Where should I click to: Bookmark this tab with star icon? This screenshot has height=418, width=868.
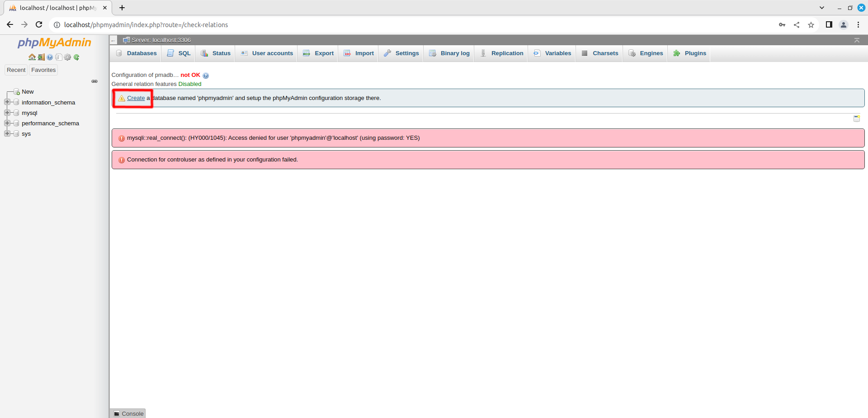[x=811, y=25]
